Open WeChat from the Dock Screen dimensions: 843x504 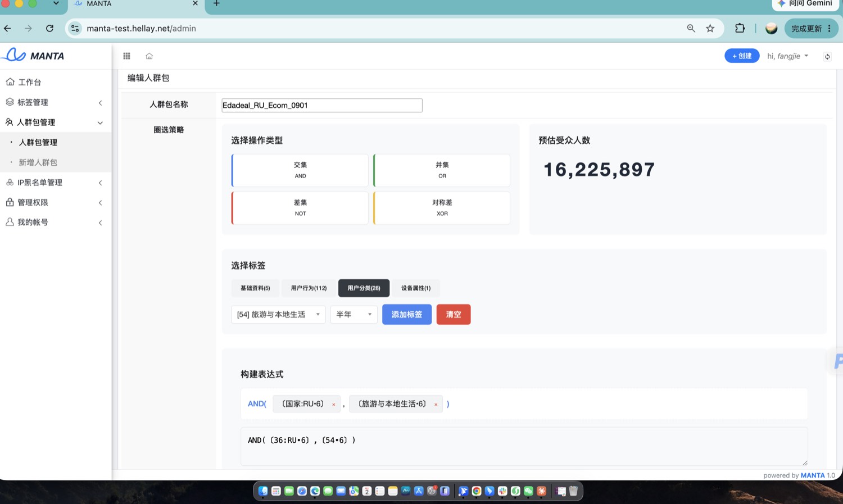[x=528, y=491]
